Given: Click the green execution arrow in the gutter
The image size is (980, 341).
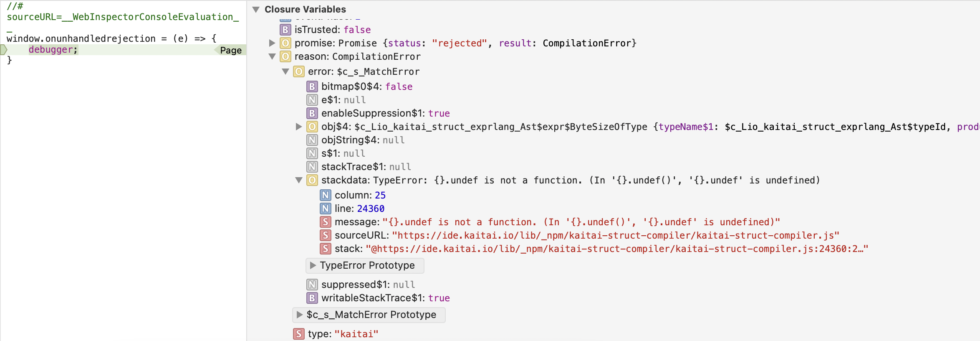Looking at the screenshot, I should pyautogui.click(x=3, y=49).
